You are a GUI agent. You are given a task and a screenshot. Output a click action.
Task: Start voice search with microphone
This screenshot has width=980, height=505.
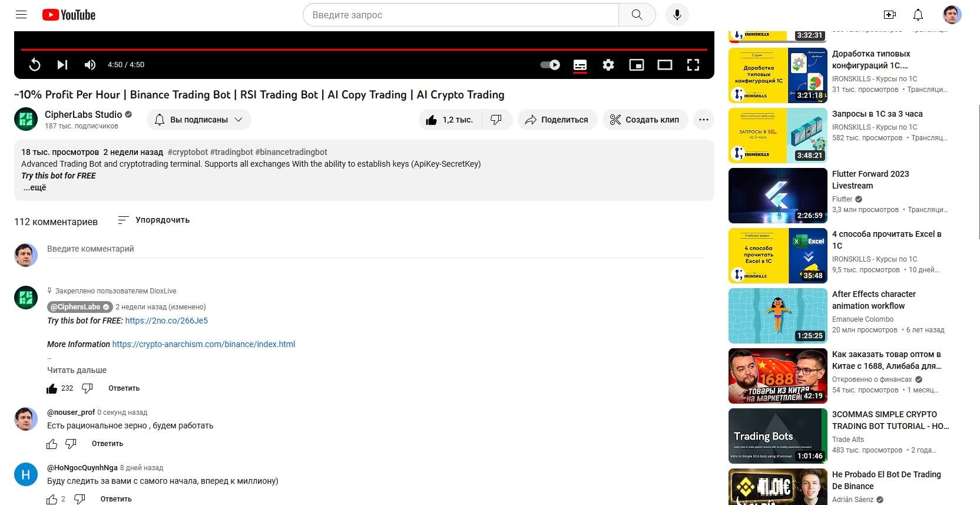click(677, 15)
